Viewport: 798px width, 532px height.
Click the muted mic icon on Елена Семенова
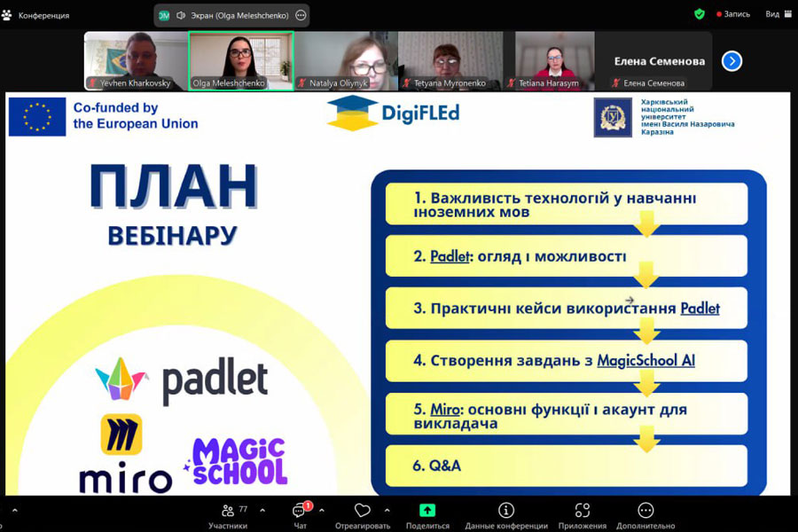pyautogui.click(x=616, y=83)
